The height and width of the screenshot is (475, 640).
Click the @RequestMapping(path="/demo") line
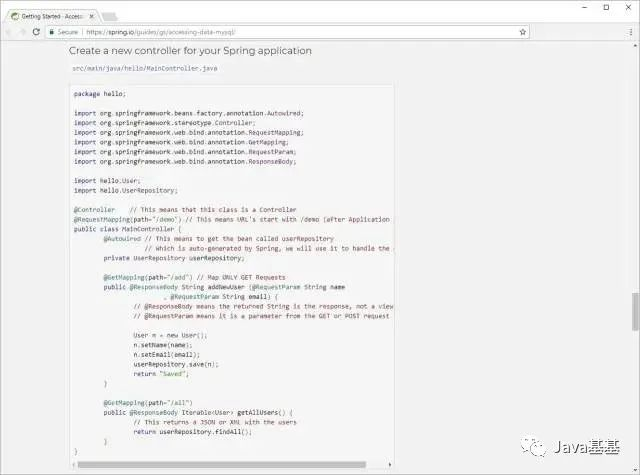coord(232,219)
